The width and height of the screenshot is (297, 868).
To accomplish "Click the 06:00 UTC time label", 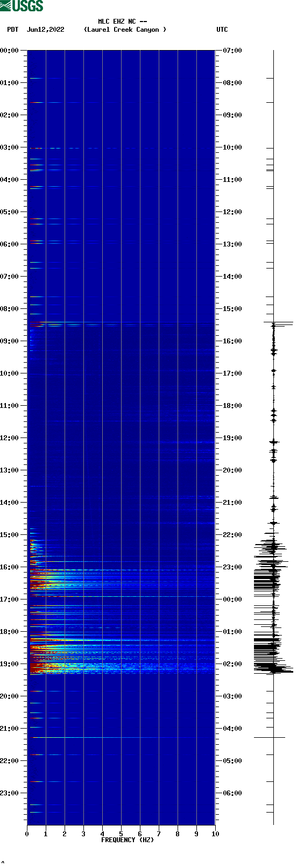I will pos(232,793).
